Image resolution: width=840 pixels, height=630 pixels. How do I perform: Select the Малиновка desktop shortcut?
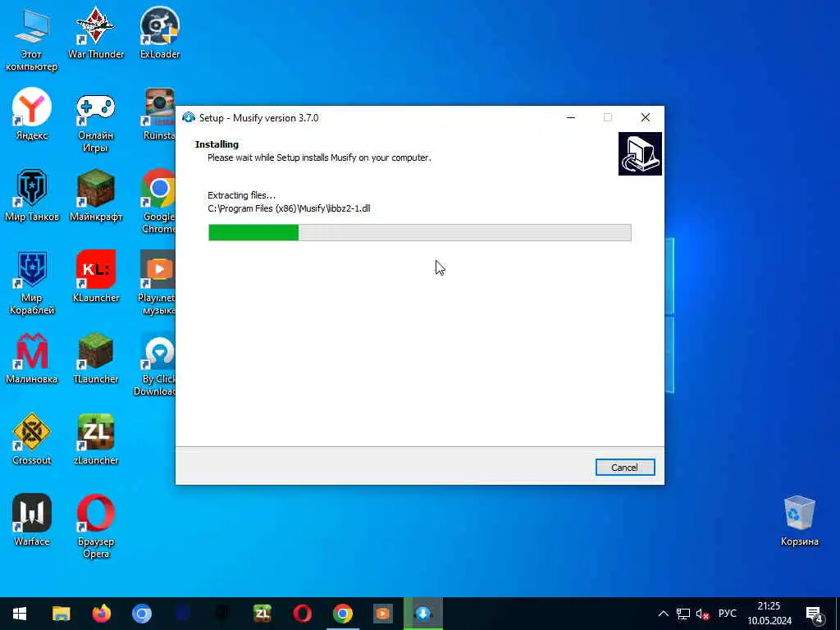pos(32,358)
